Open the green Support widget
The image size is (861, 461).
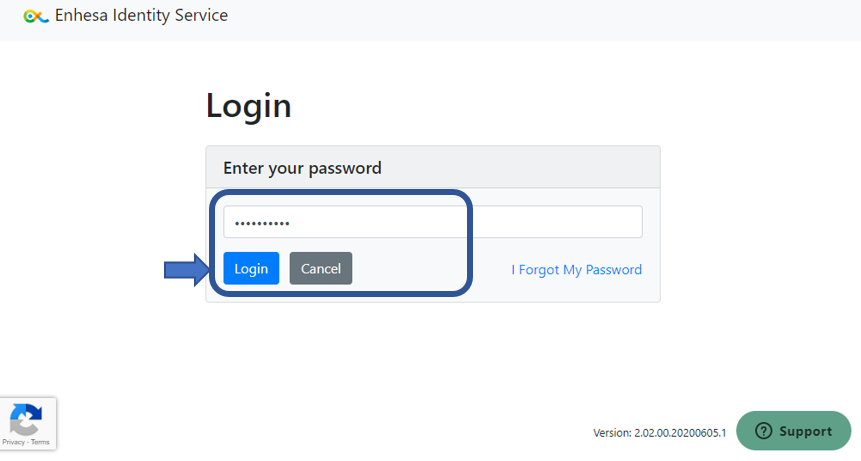point(793,431)
